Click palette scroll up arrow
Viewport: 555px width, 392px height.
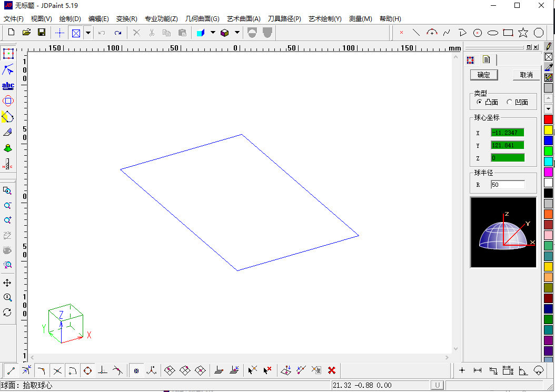coord(548,98)
